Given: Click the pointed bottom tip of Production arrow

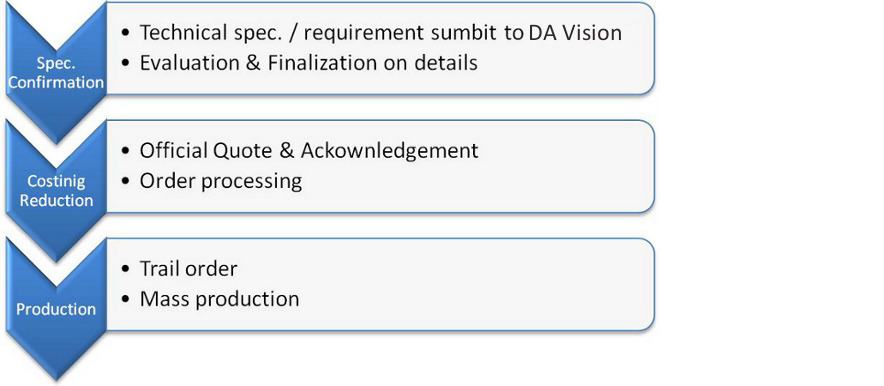Looking at the screenshot, I should [x=56, y=376].
